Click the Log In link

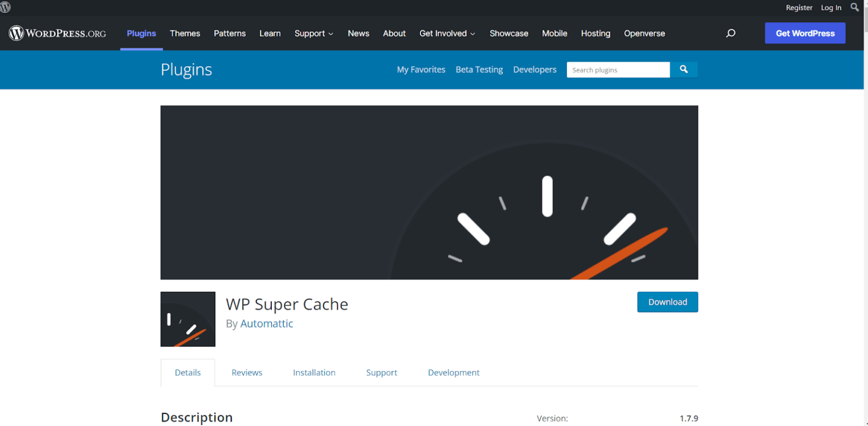(831, 7)
